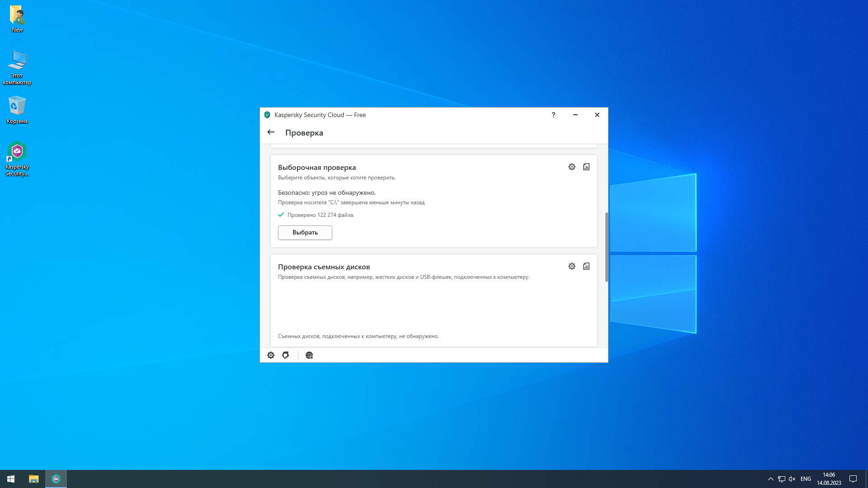Expand hidden system tray icons chevron
Viewport: 868px width, 488px height.
770,479
